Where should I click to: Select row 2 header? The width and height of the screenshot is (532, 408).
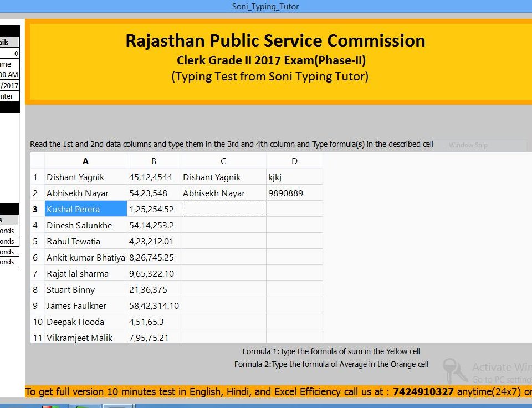tap(37, 193)
